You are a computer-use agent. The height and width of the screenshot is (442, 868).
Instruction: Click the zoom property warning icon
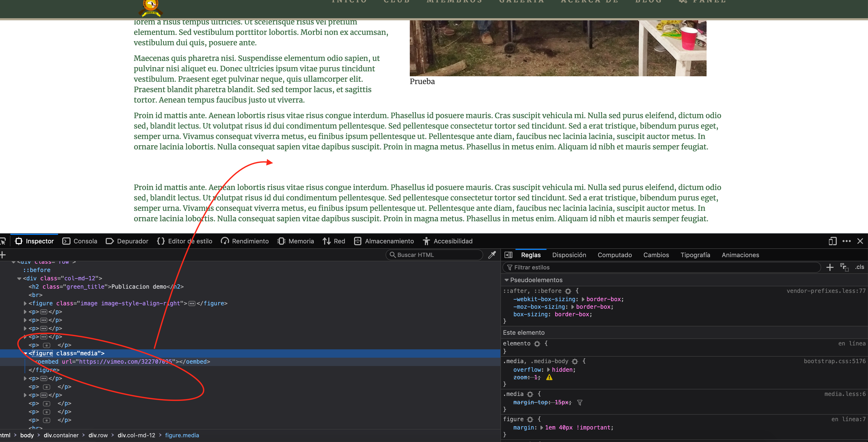click(549, 377)
